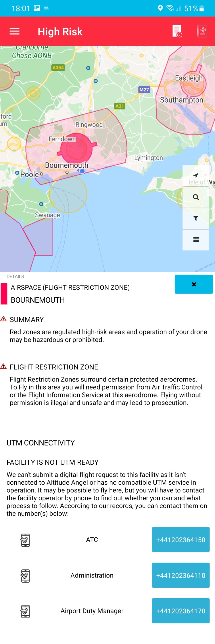This screenshot has height=644, width=215.
Task: Open the flight report info icon
Action: (177, 31)
